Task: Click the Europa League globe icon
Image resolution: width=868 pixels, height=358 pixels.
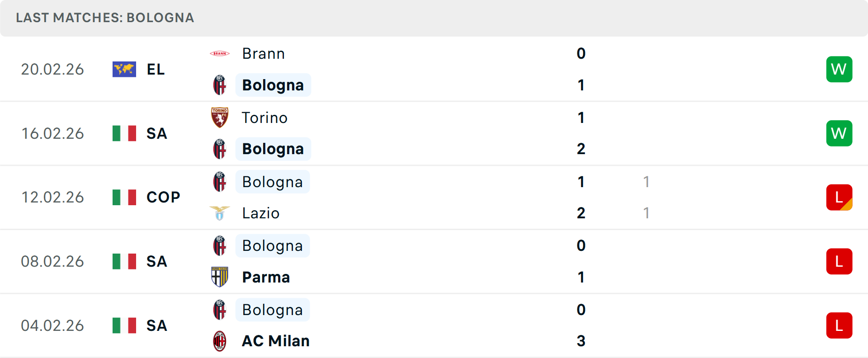Action: pos(124,69)
